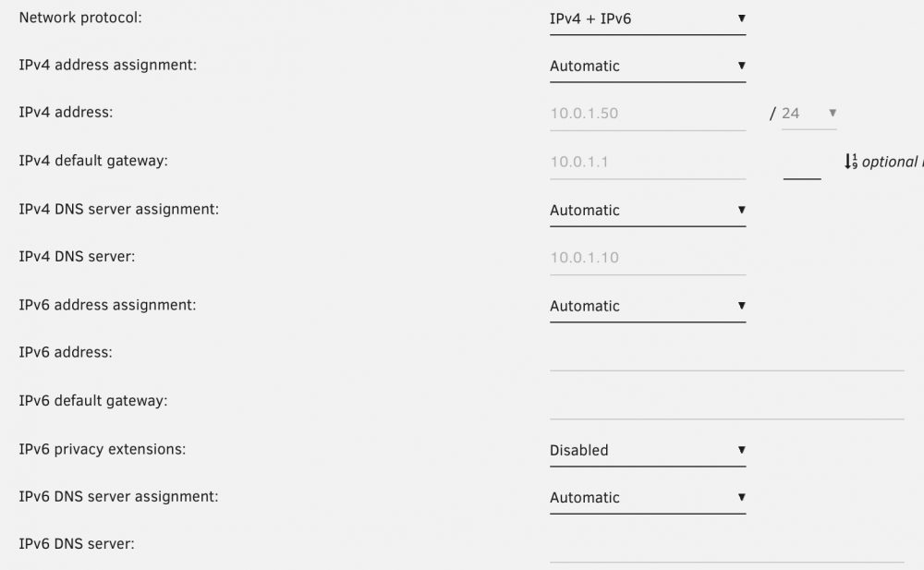Click the Network protocol dropdown arrow icon
924x570 pixels.
coord(742,18)
